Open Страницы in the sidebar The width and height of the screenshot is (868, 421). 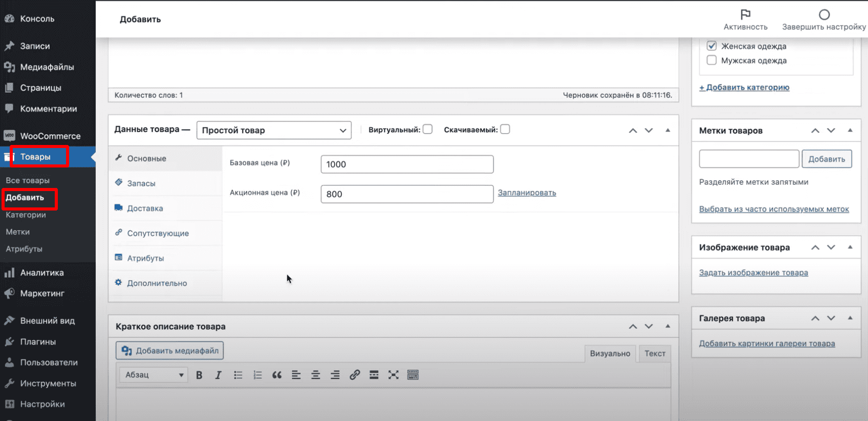(x=40, y=88)
